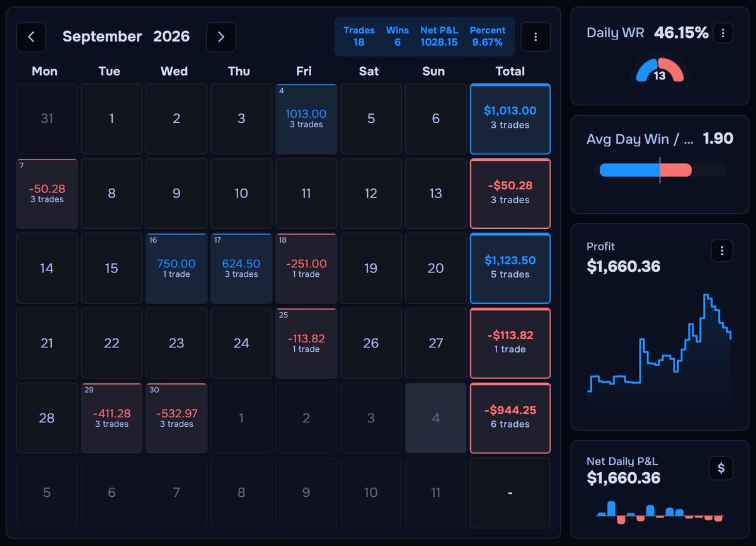756x546 pixels.
Task: Open day 17 with 624.50 profit
Action: pyautogui.click(x=241, y=269)
